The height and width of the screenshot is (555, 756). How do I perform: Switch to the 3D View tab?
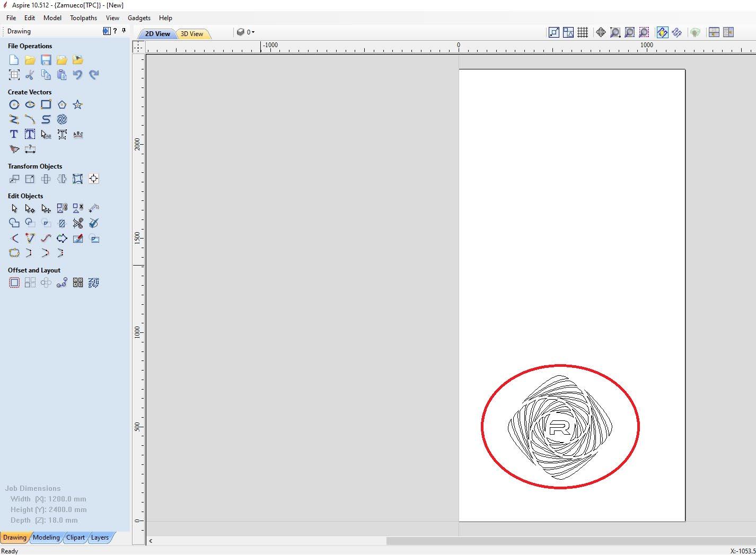[192, 34]
